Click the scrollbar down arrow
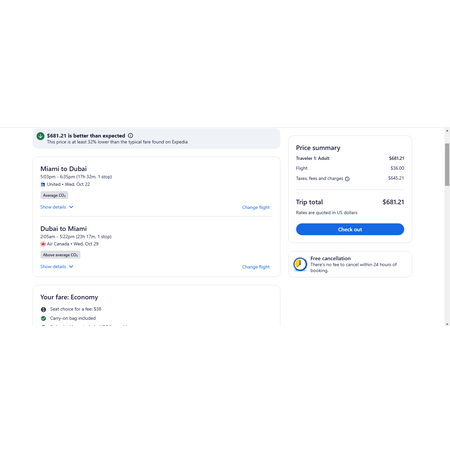Image resolution: width=450 pixels, height=450 pixels. [447, 324]
